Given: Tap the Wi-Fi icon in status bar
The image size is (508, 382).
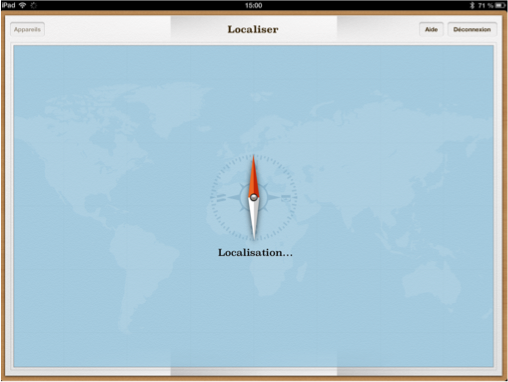Looking at the screenshot, I should [23, 5].
